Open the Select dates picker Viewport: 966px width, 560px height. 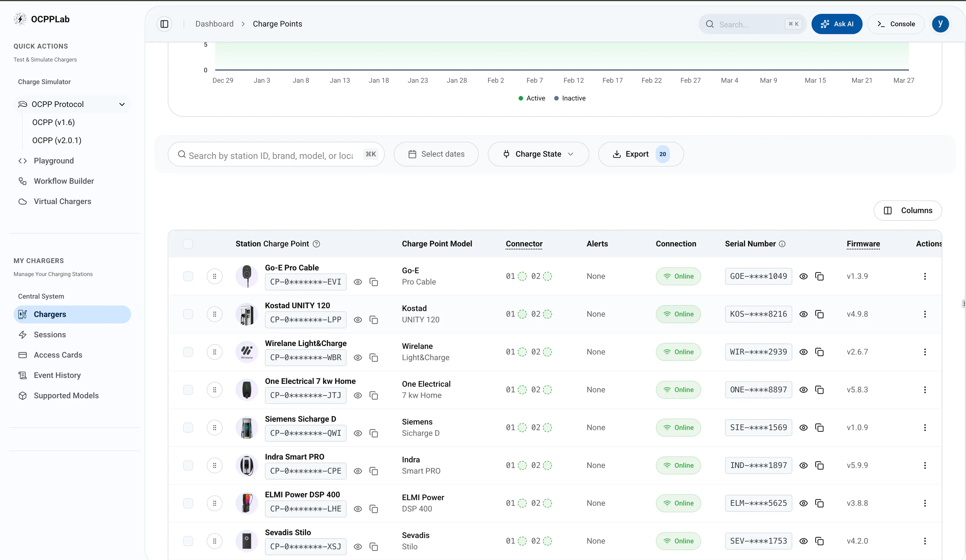[436, 154]
